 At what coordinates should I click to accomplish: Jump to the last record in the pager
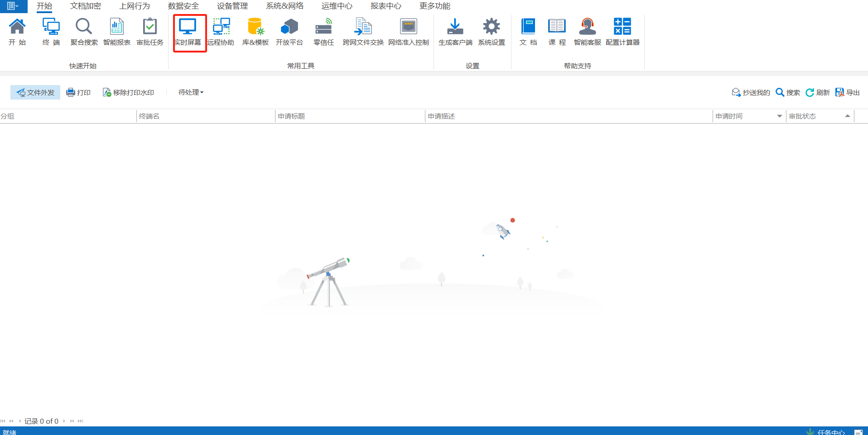tap(80, 421)
